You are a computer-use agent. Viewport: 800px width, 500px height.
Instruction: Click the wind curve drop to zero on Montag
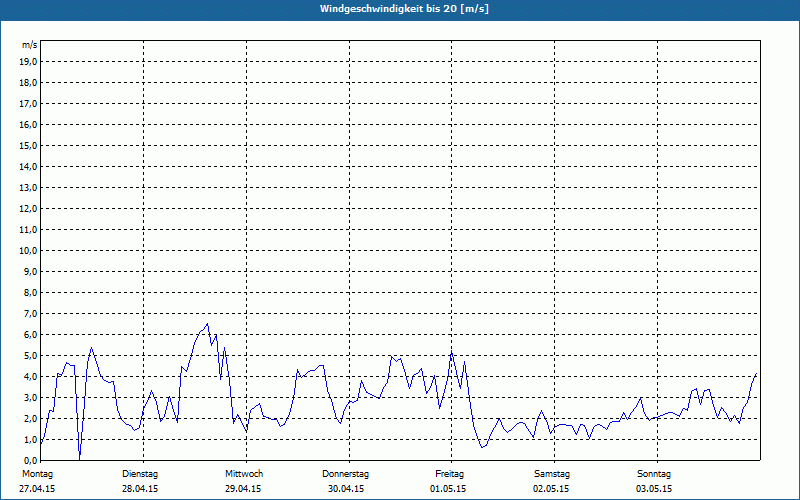coord(79,458)
